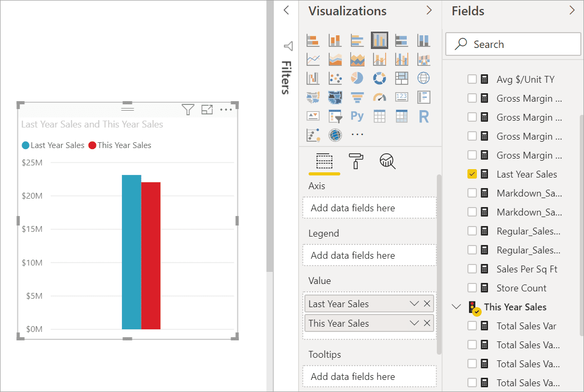Enable the Sales Per Sq Ft field
Screen dimensions: 584x392
(x=473, y=269)
